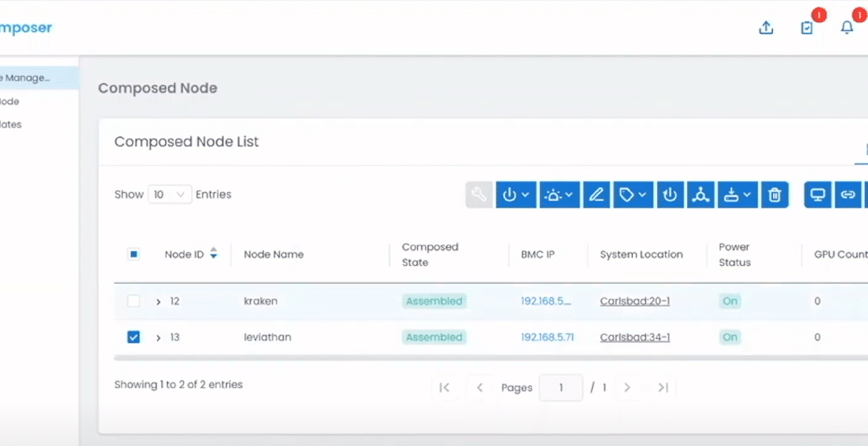
Task: Click the Composed Node List heading
Action: pyautogui.click(x=186, y=142)
